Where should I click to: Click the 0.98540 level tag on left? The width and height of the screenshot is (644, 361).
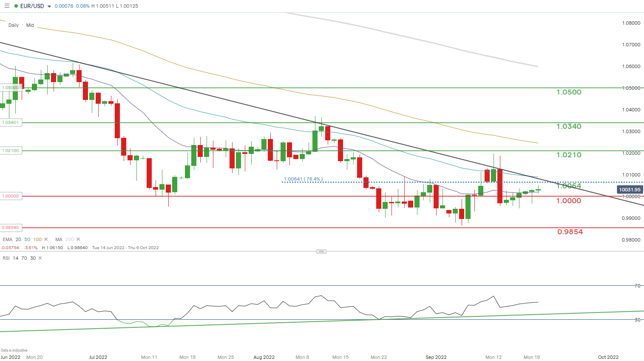click(10, 227)
